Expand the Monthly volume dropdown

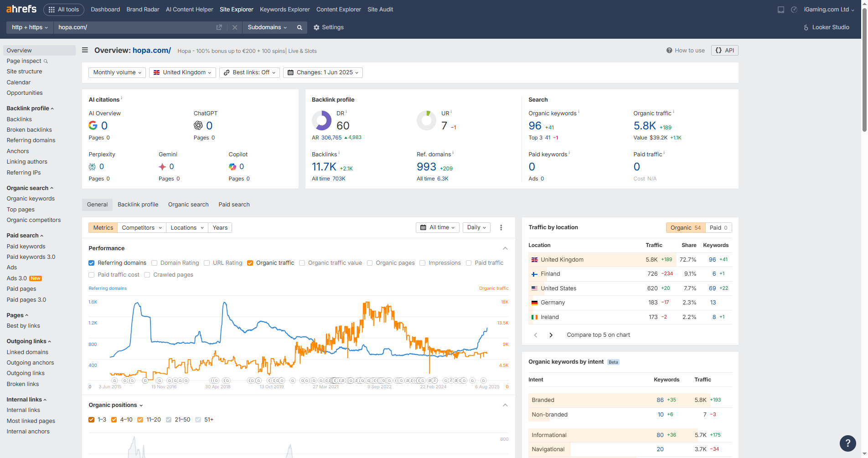click(118, 72)
